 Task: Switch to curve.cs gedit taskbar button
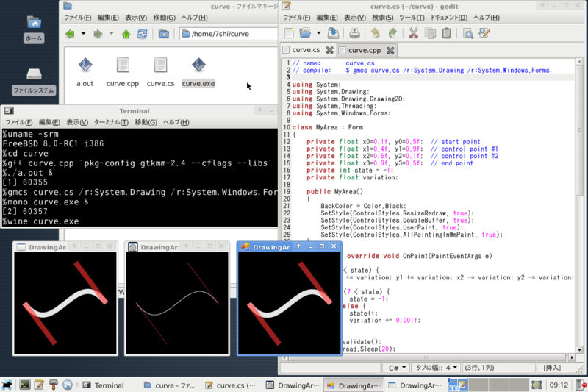(x=232, y=385)
